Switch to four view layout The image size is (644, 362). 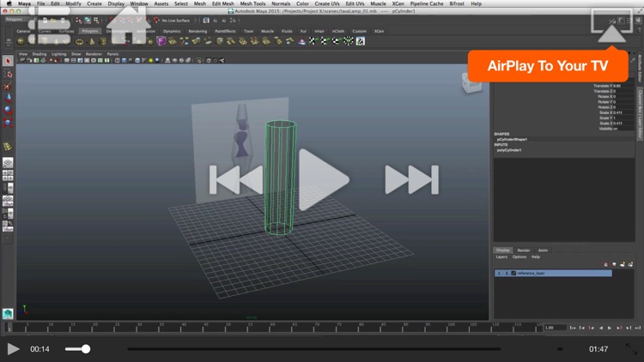[8, 176]
